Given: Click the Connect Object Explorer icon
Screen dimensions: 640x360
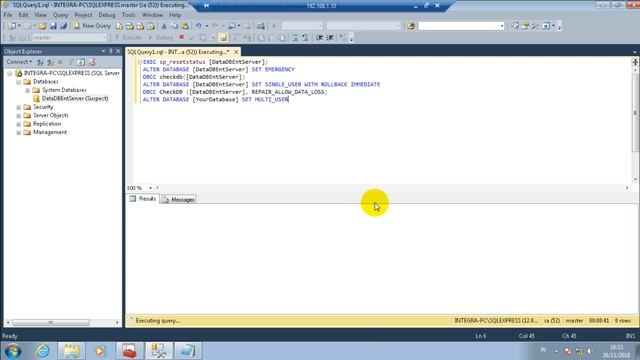Looking at the screenshot, I should click(x=40, y=62).
